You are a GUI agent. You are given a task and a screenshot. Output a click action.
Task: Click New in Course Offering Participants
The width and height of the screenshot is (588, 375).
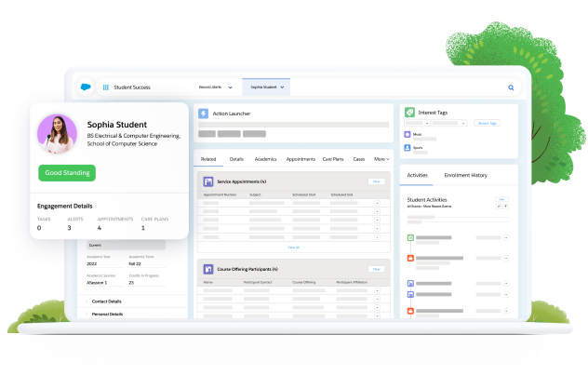[377, 269]
